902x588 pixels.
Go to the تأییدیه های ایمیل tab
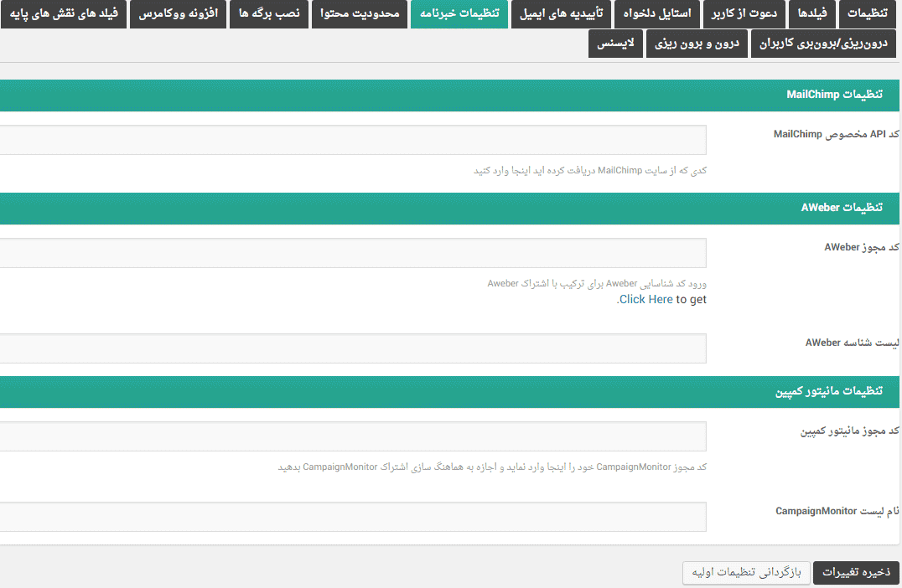pyautogui.click(x=561, y=13)
